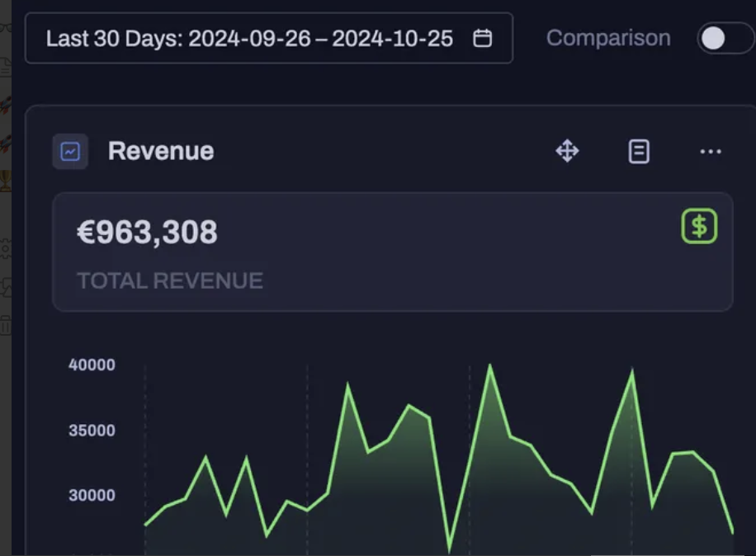Click the trash icon in sidebar
Image resolution: width=756 pixels, height=556 pixels.
(5, 325)
